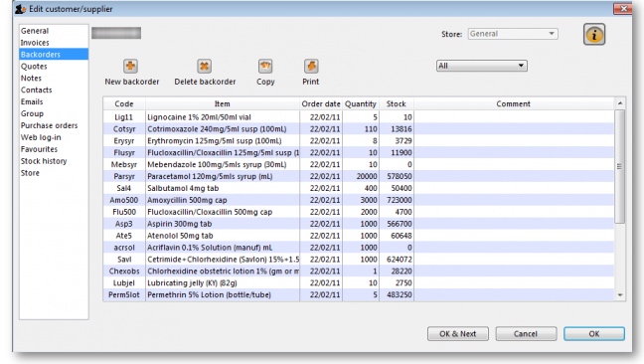Viewport: 644px width, 364px height.
Task: Click the Delete backorder icon
Action: pos(204,66)
